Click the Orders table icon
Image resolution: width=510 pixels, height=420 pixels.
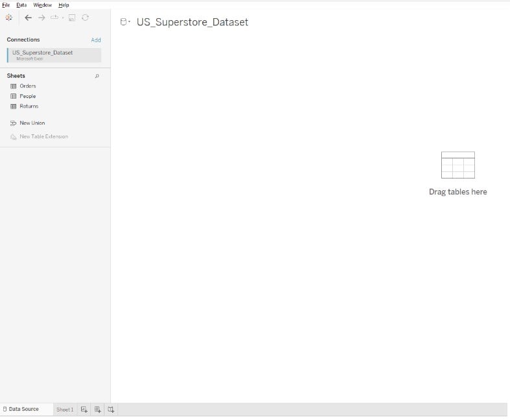pyautogui.click(x=14, y=86)
